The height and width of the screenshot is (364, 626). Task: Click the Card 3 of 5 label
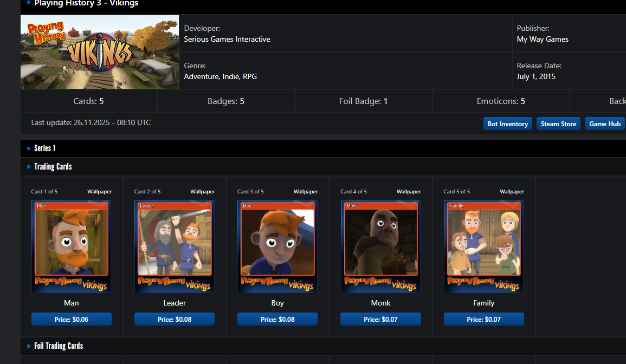coord(250,192)
